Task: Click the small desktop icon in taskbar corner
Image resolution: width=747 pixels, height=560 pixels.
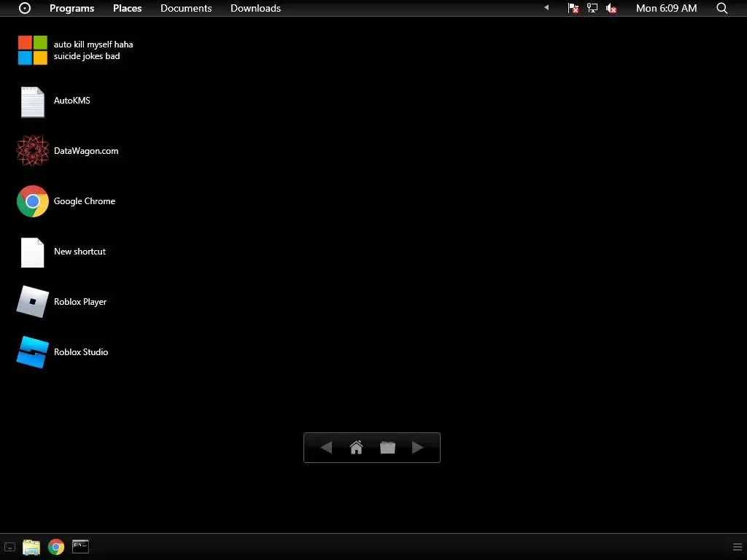Action: (9, 547)
